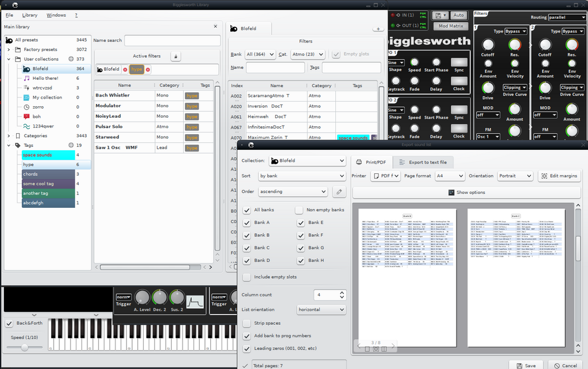Open the Library menu
Image resolution: width=588 pixels, height=369 pixels.
click(x=30, y=15)
